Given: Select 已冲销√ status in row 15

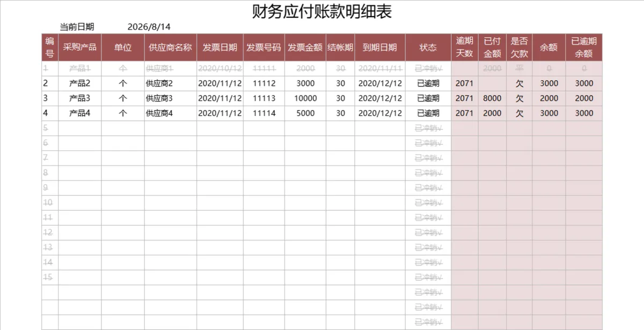Looking at the screenshot, I should coord(428,277).
